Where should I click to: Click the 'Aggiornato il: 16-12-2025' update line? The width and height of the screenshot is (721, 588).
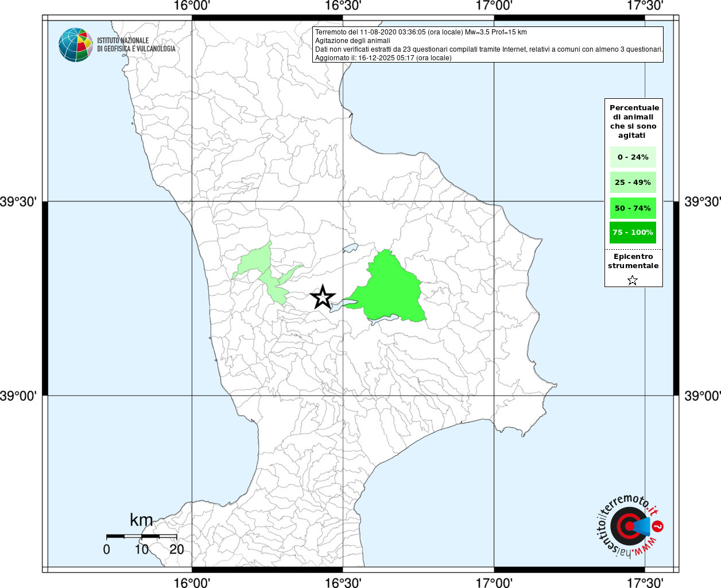383,58
